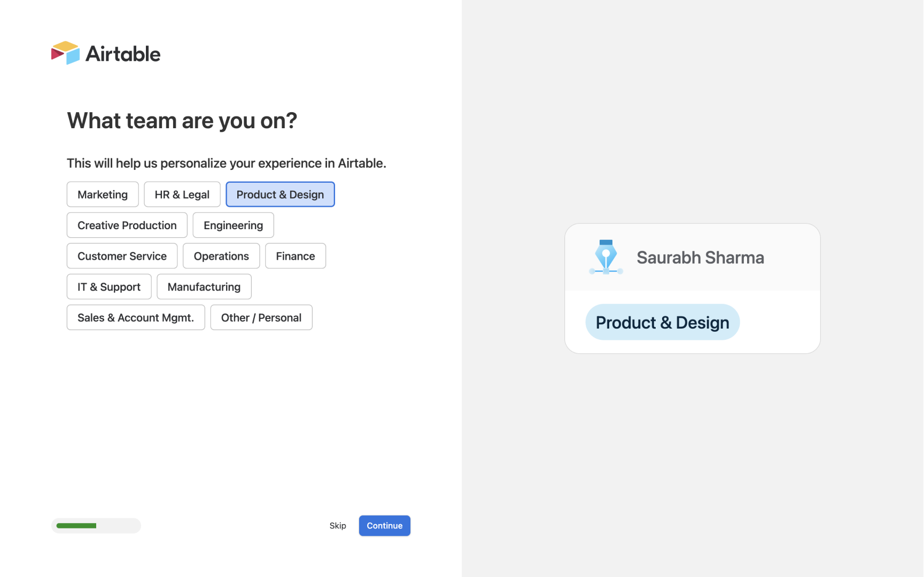
Task: Click the Continue button
Action: [x=384, y=525]
